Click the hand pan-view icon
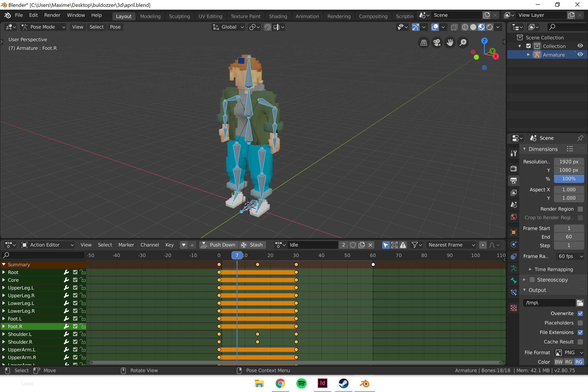The width and height of the screenshot is (588, 392). click(x=450, y=43)
